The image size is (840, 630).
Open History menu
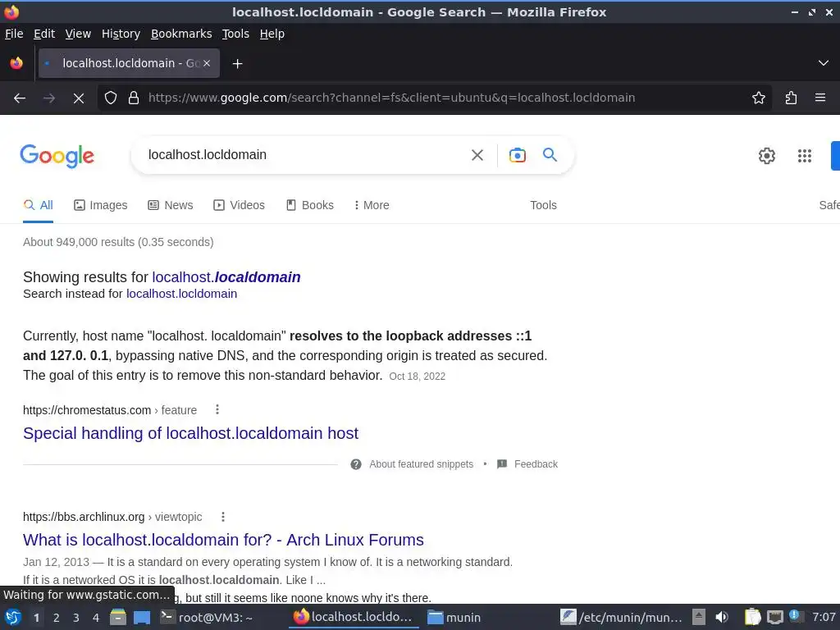pyautogui.click(x=121, y=34)
